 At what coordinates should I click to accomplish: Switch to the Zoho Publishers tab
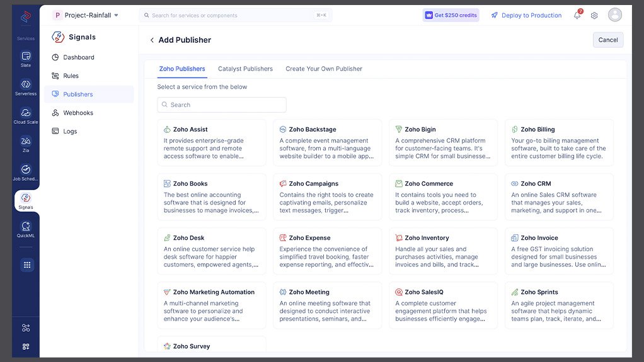(x=182, y=69)
